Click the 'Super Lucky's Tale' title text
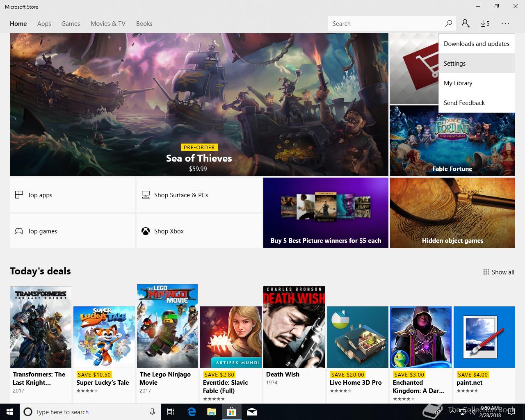The height and width of the screenshot is (420, 525). tap(103, 382)
